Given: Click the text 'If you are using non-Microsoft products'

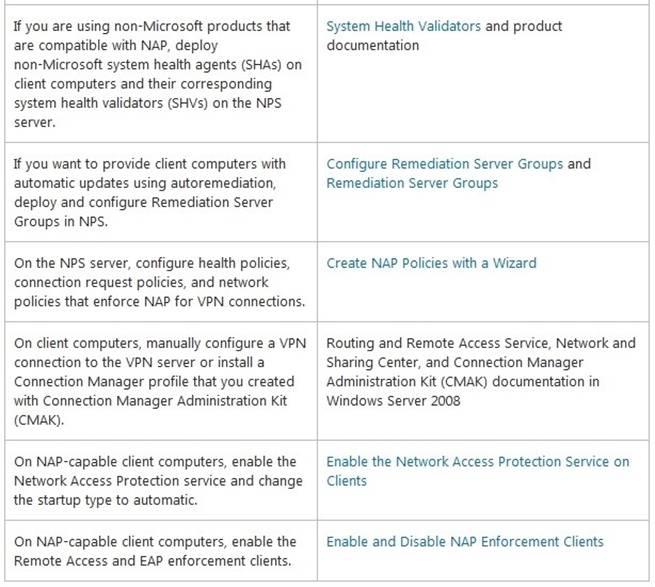Looking at the screenshot, I should [109, 26].
